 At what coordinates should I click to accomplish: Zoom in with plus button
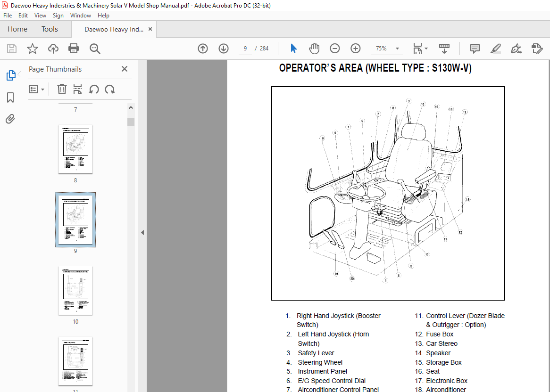coord(355,49)
